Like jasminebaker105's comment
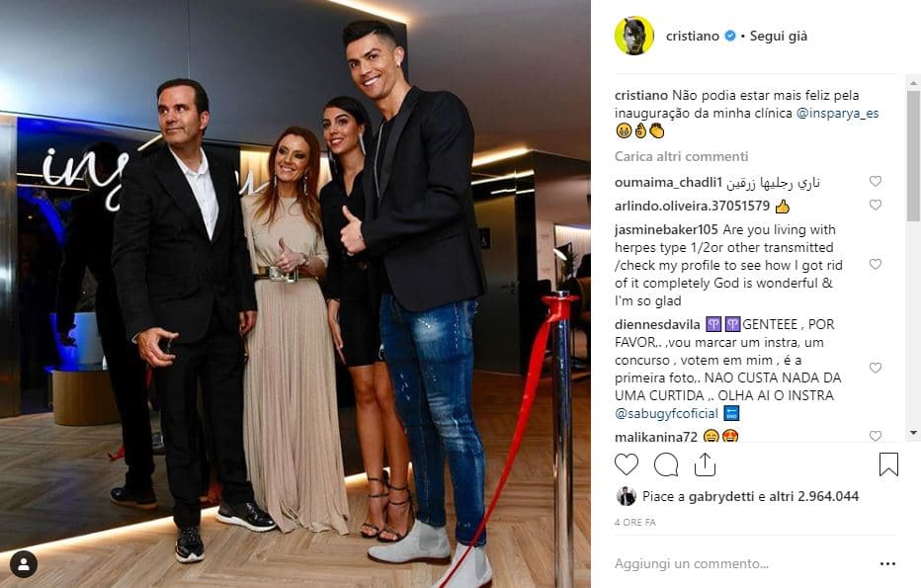 click(876, 264)
